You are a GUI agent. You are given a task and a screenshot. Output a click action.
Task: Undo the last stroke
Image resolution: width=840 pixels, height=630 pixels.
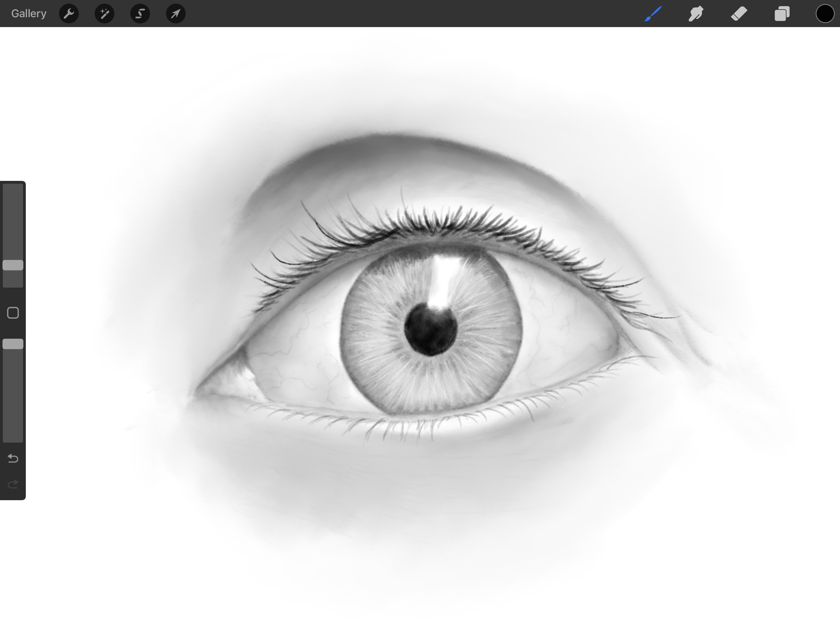point(13,458)
